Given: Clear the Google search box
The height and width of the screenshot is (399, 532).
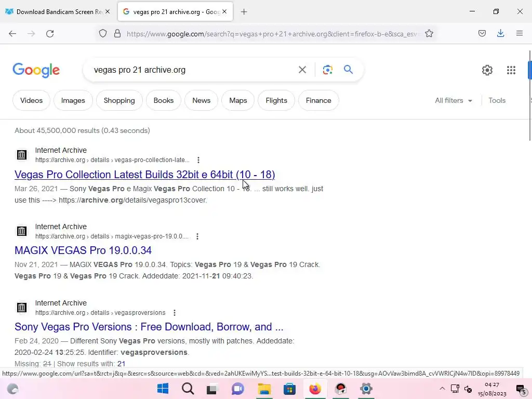Looking at the screenshot, I should (302, 70).
